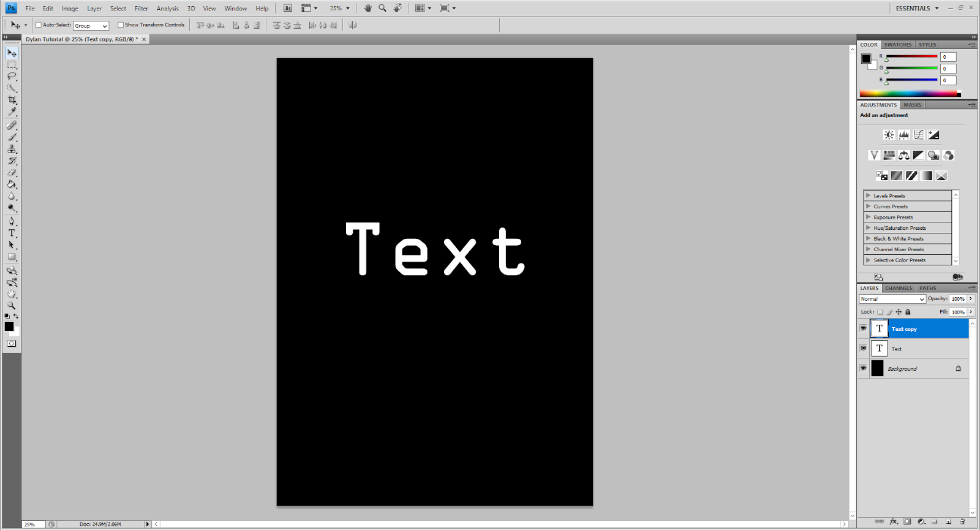Enable the Auto-Select checkbox
The width and height of the screenshot is (980, 530).
pos(39,25)
